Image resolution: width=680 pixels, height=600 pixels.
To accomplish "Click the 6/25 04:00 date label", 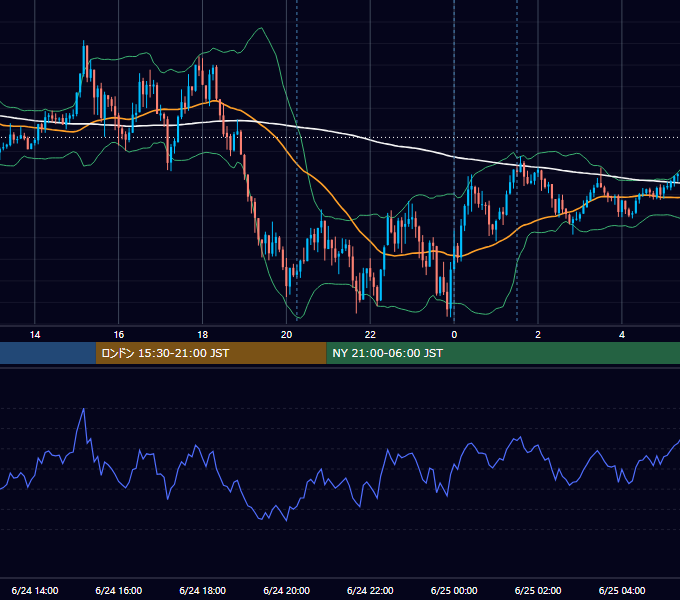I will click(622, 590).
